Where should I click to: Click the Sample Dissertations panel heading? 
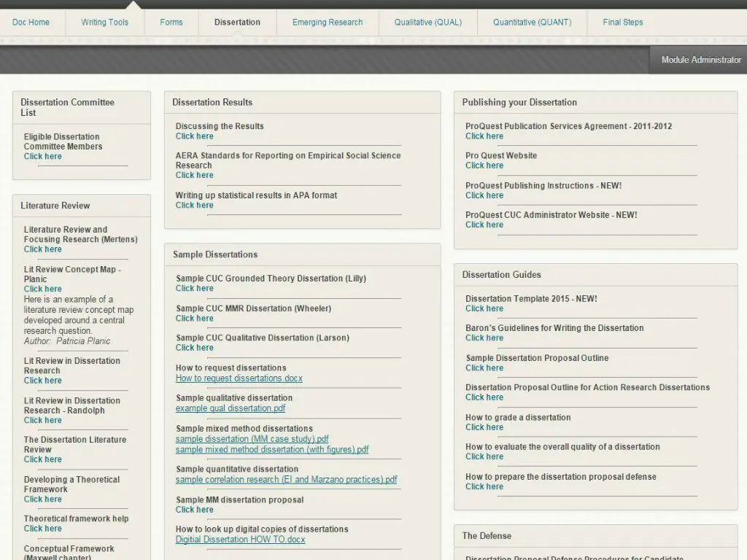click(215, 254)
